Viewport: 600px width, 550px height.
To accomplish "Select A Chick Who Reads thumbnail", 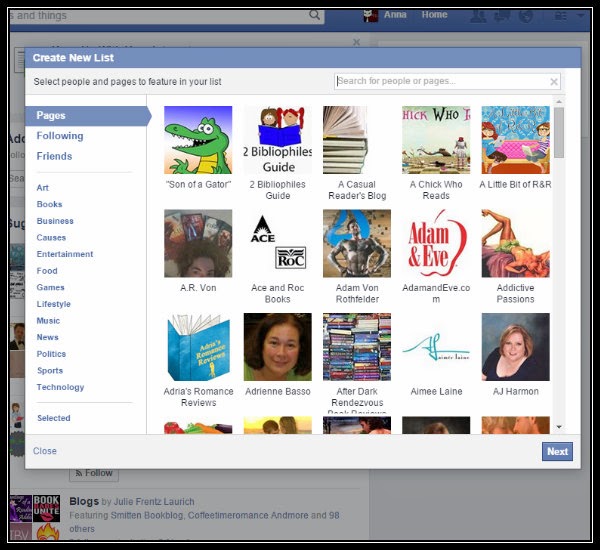I will (436, 140).
